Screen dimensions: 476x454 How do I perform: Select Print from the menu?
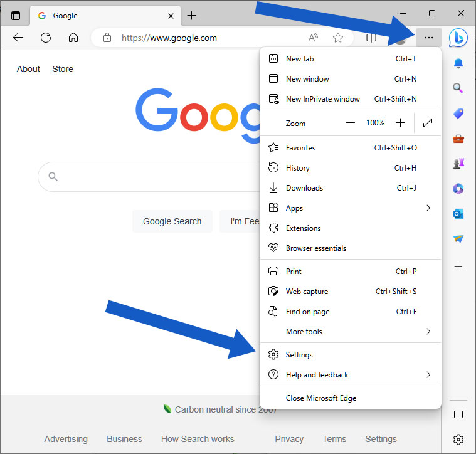click(x=351, y=272)
